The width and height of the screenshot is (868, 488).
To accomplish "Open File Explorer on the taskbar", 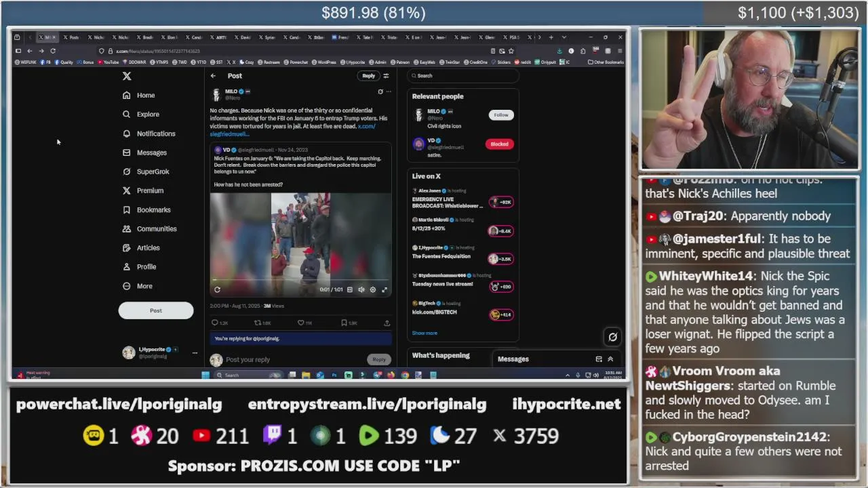I will 306,375.
